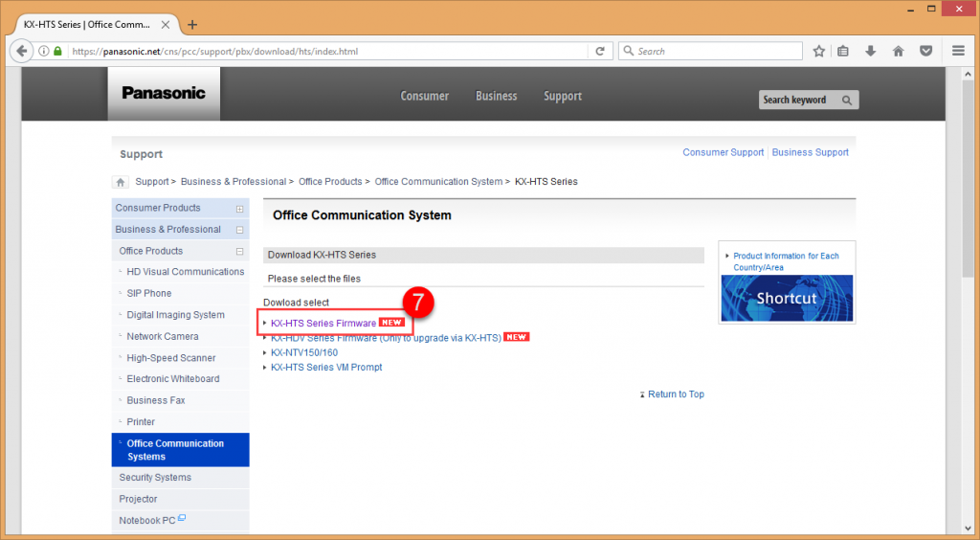Expand the Consumer Products section
The height and width of the screenshot is (540, 980).
pyautogui.click(x=239, y=209)
